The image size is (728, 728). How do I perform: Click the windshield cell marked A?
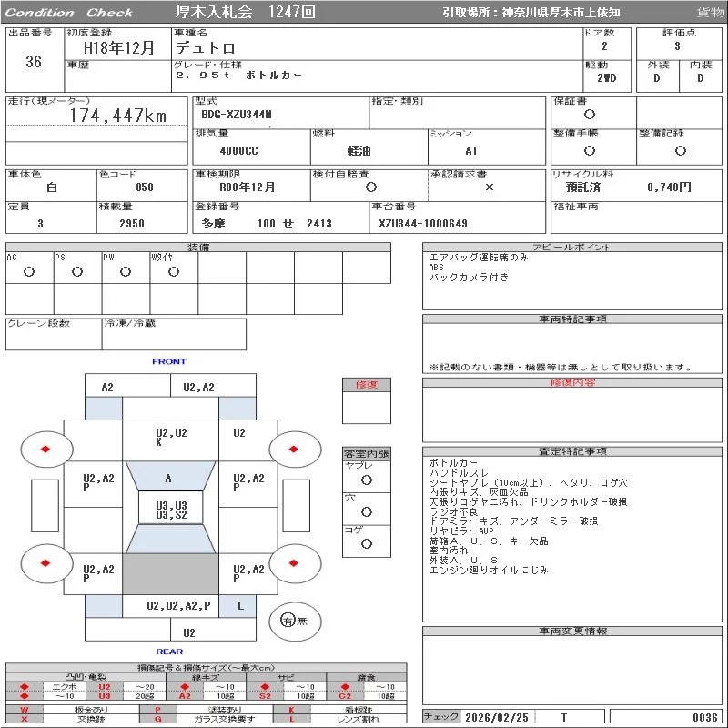(x=170, y=476)
